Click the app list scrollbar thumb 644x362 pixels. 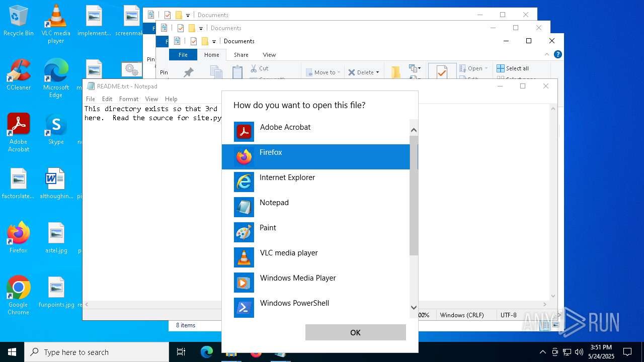pyautogui.click(x=414, y=195)
